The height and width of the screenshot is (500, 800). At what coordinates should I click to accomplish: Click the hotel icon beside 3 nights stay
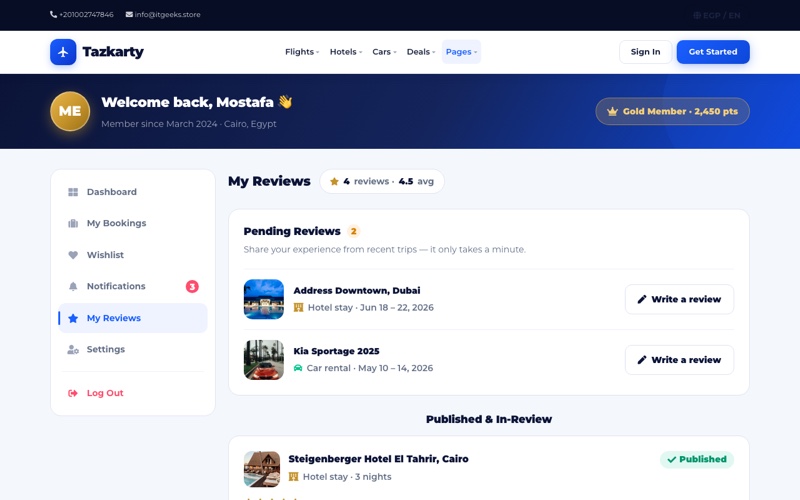coord(293,477)
